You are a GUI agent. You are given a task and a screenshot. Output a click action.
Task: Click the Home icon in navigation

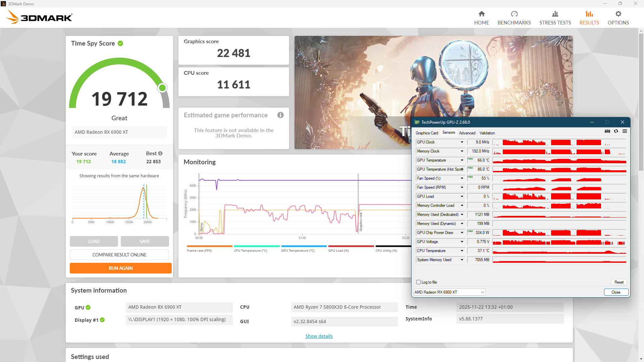(x=481, y=14)
